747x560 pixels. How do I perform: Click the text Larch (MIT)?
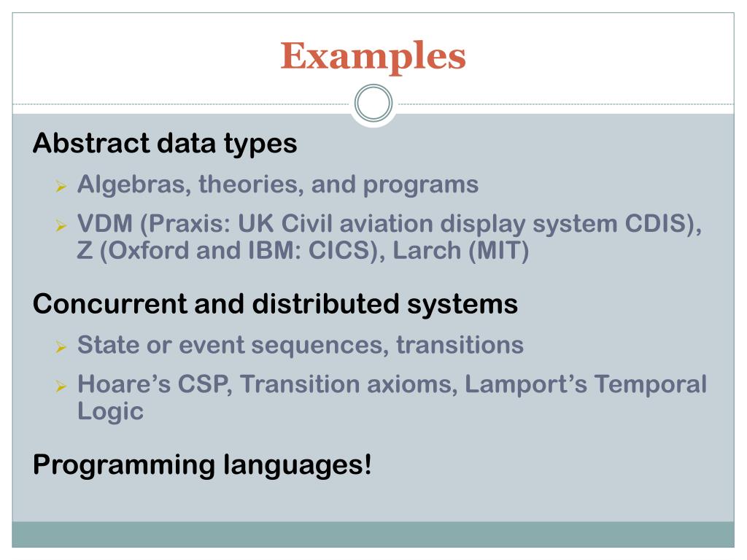pos(461,251)
